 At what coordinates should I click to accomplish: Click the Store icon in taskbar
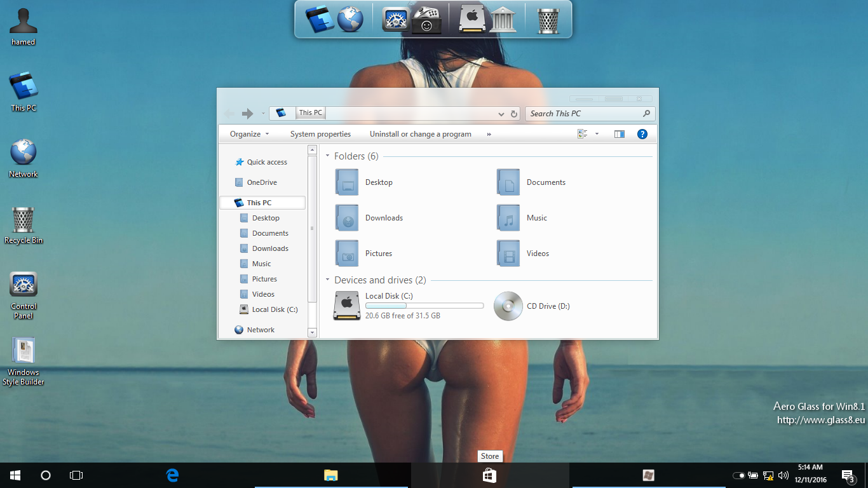click(489, 475)
